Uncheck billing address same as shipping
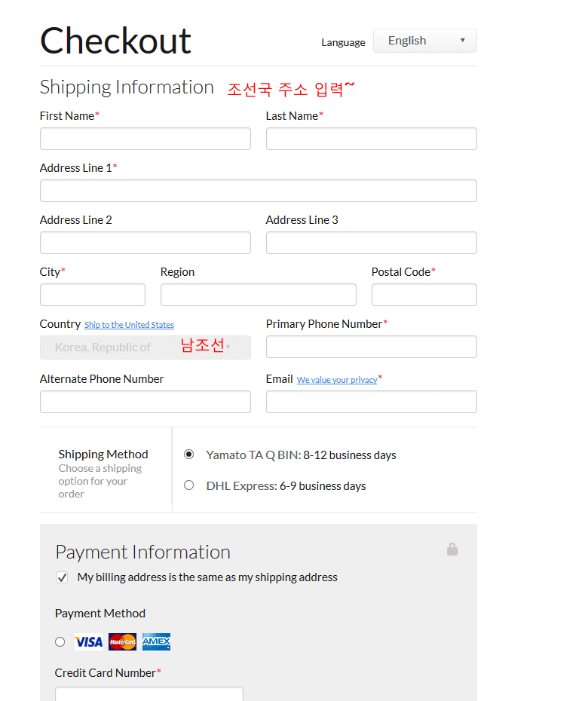The image size is (588, 701). (62, 577)
